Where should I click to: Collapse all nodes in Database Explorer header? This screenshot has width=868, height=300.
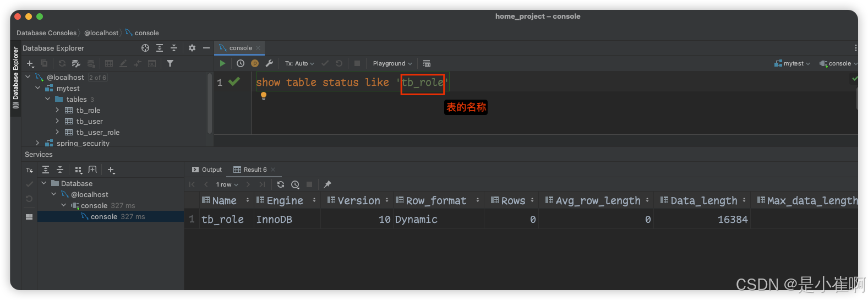pyautogui.click(x=174, y=48)
